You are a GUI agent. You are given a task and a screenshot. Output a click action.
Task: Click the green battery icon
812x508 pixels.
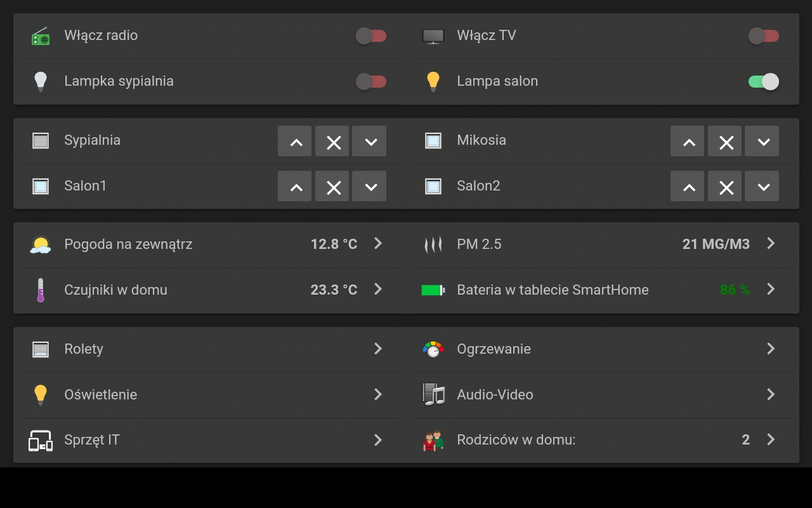click(x=433, y=290)
